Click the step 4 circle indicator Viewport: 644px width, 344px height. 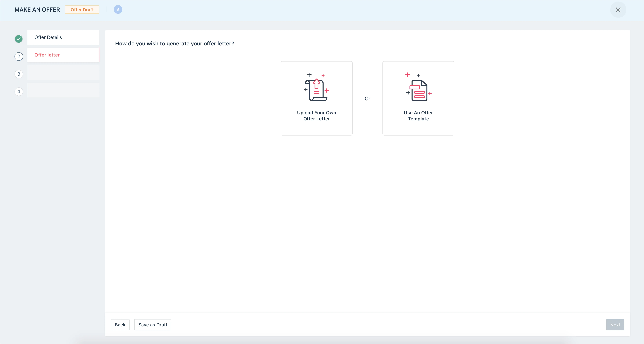tap(19, 91)
